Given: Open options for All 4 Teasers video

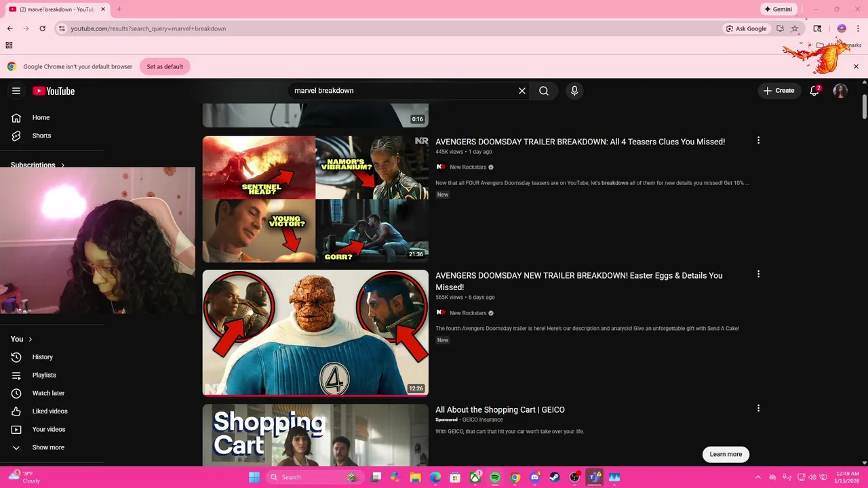Looking at the screenshot, I should 758,140.
